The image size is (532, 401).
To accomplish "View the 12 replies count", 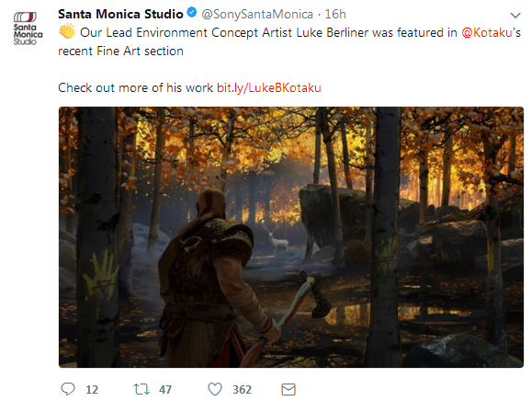I will coord(92,389).
